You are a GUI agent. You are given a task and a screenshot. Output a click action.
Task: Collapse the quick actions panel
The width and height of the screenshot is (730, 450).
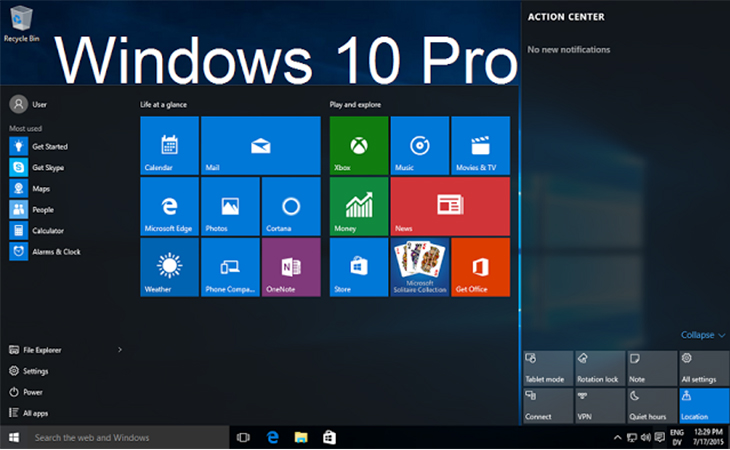coord(703,335)
